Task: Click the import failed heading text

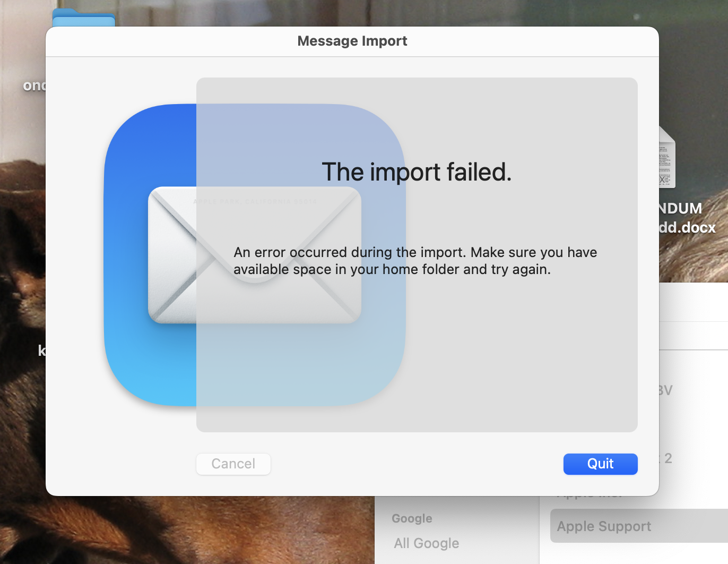Action: 416,172
